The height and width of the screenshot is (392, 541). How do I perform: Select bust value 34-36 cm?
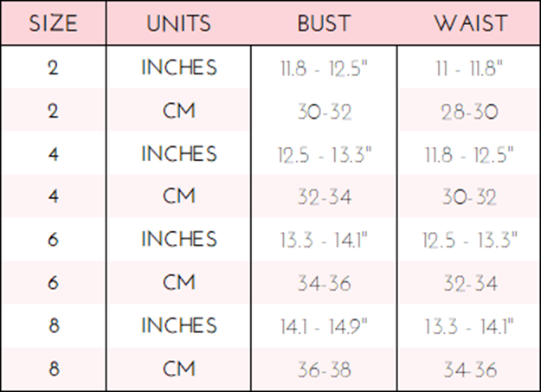pos(325,283)
